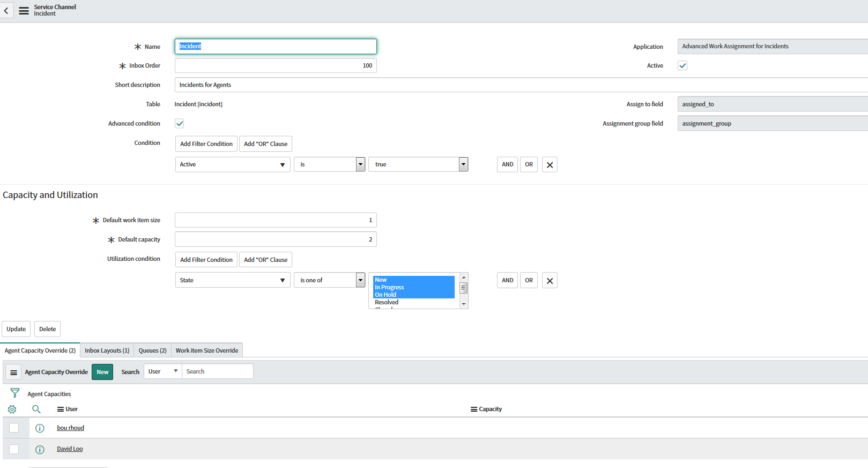868x468 pixels.
Task: Click up arrow in state values listbox
Action: click(x=464, y=277)
